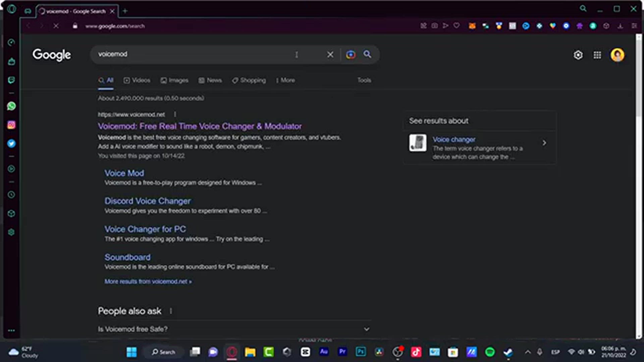Viewport: 644px width, 362px height.
Task: Open Twitch icon in the sidebar
Action: tap(11, 80)
